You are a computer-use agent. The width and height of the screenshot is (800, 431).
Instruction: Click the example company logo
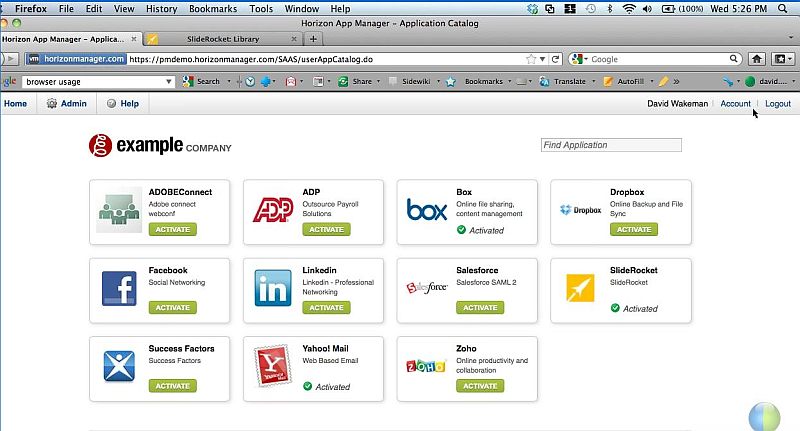point(160,145)
